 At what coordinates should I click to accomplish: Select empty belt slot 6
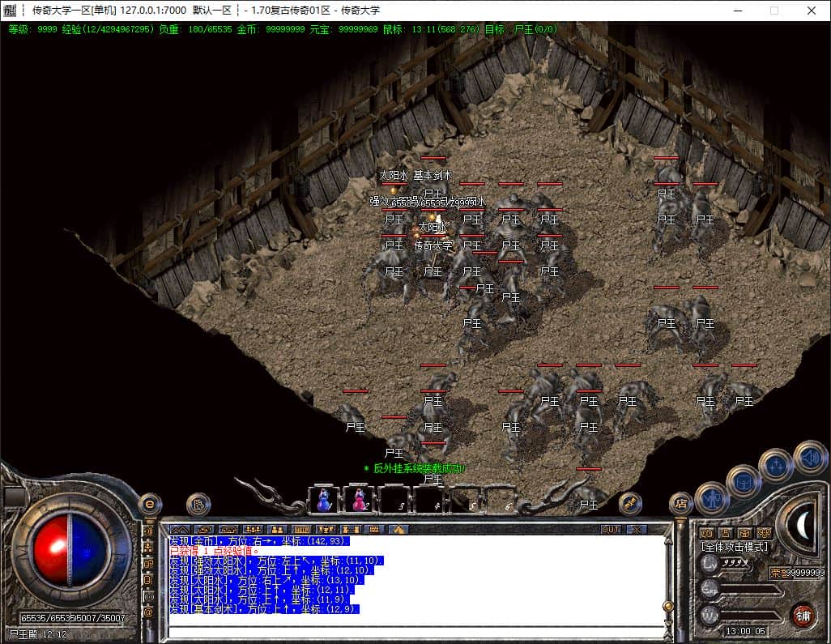click(x=501, y=499)
